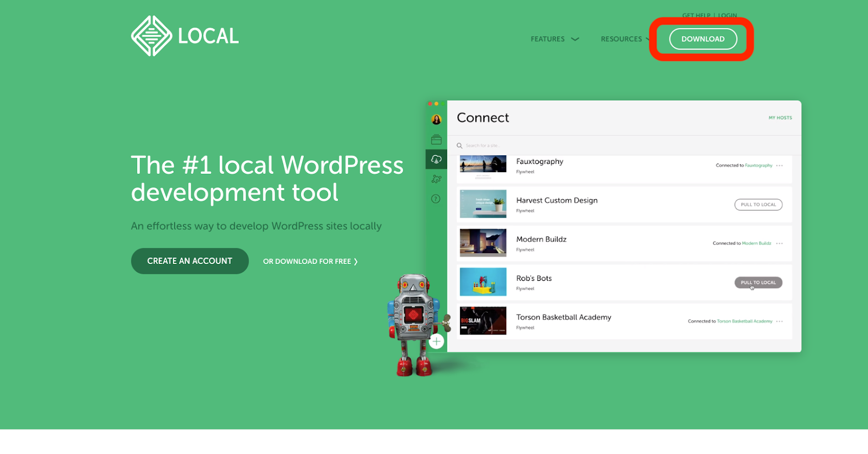Click the add site plus icon
Screen dimensions: 868x454
(436, 342)
